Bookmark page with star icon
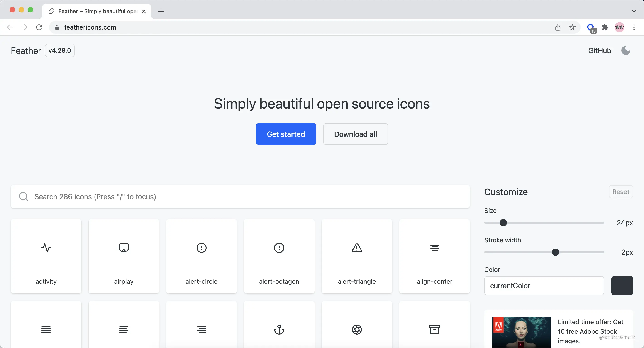The width and height of the screenshot is (644, 348). click(572, 27)
